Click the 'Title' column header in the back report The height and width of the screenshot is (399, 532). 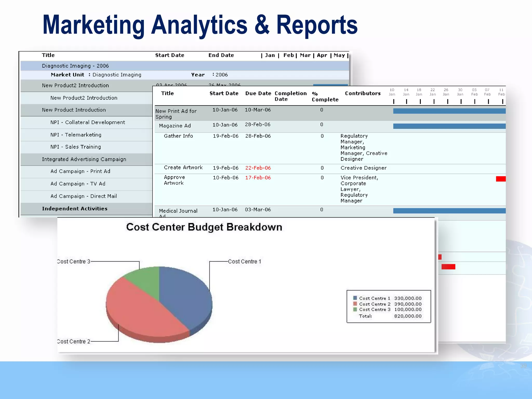(48, 55)
